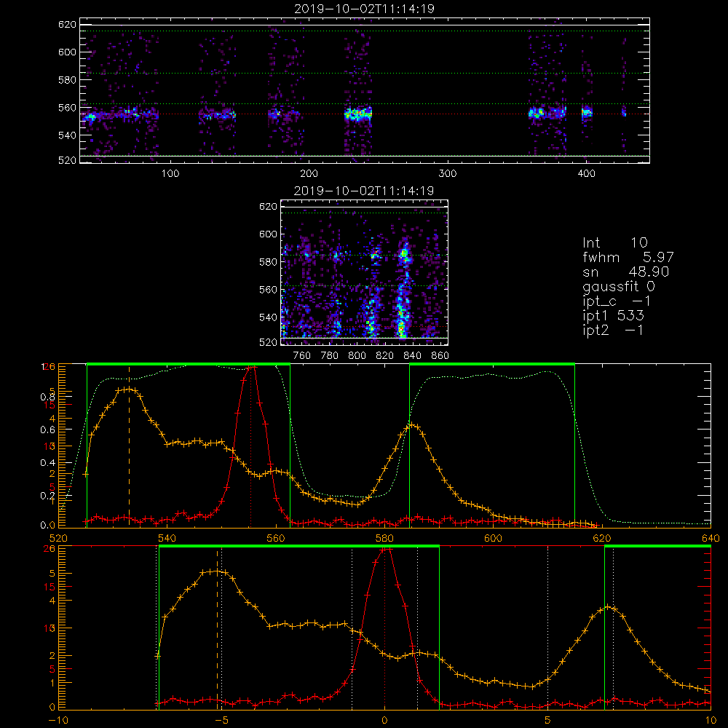Viewport: 728px width, 728px height.
Task: Click x-axis label 800 of middle image
Action: pos(357,356)
